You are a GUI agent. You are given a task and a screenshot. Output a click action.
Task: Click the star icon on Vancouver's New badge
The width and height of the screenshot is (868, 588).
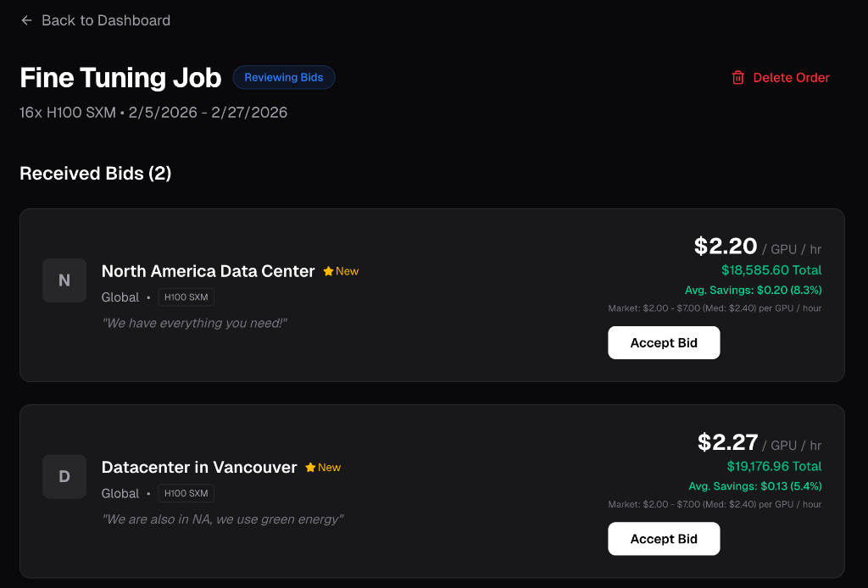pyautogui.click(x=309, y=467)
